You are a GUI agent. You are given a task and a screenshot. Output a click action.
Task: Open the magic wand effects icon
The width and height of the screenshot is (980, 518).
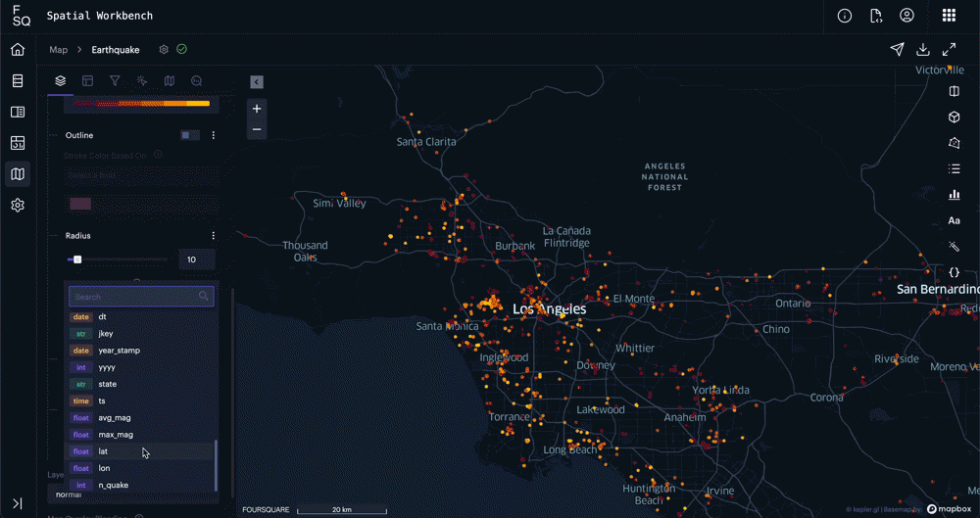(954, 246)
